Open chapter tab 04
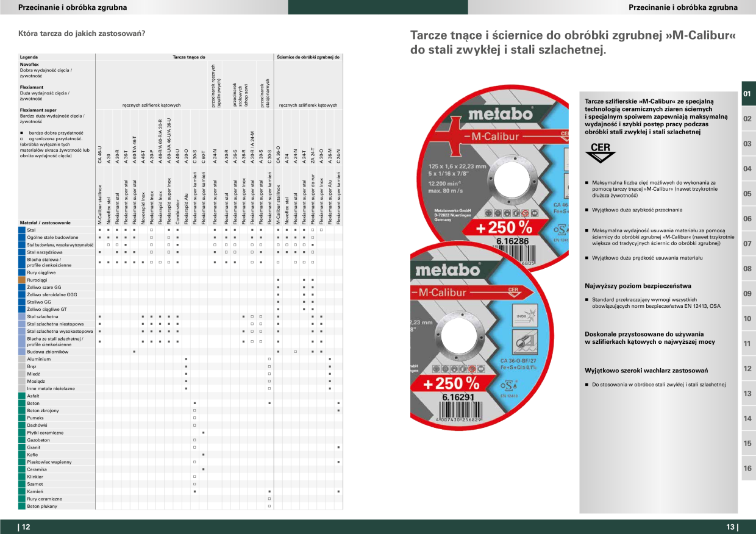Viewport: 756px width, 534px height. 747,169
